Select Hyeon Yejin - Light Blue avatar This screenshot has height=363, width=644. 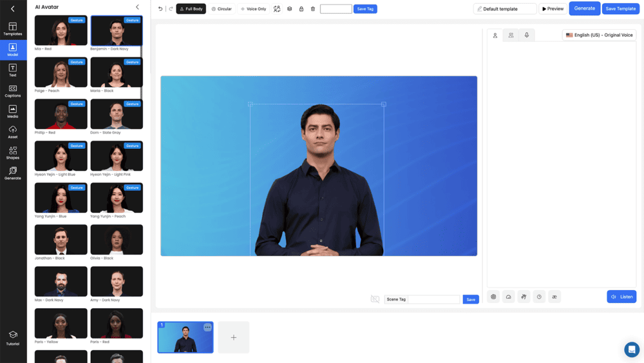coord(61,156)
